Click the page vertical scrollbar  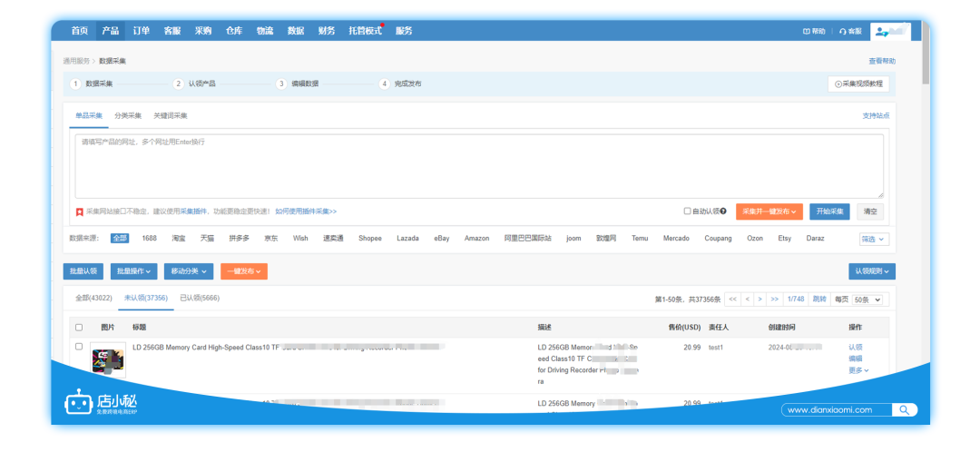coord(926,51)
